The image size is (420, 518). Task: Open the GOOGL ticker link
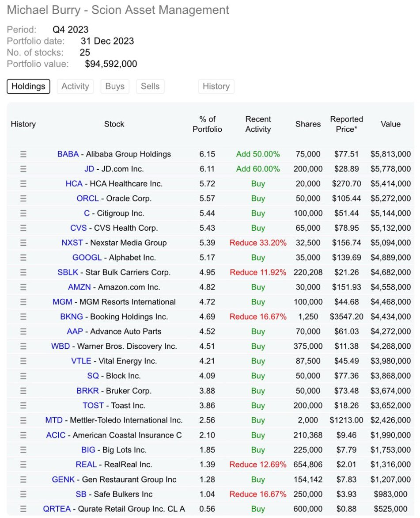87,258
